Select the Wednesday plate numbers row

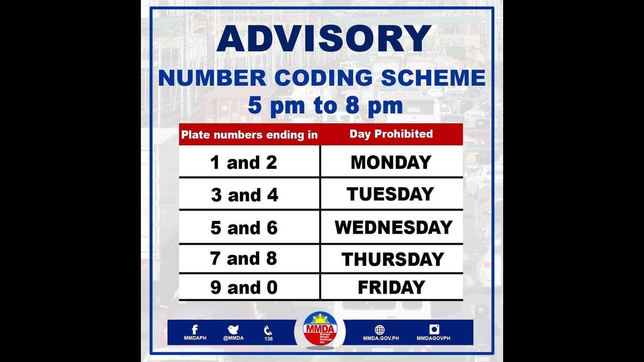point(322,227)
